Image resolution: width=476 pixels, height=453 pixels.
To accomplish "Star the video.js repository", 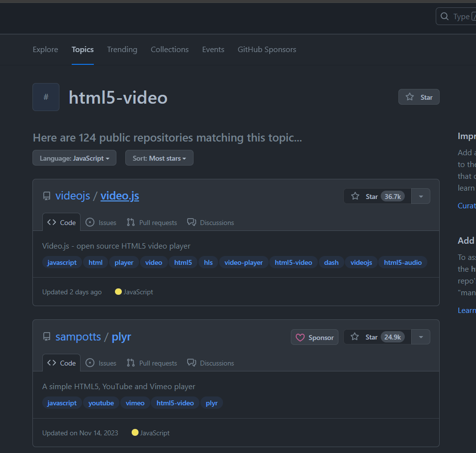I will 377,196.
